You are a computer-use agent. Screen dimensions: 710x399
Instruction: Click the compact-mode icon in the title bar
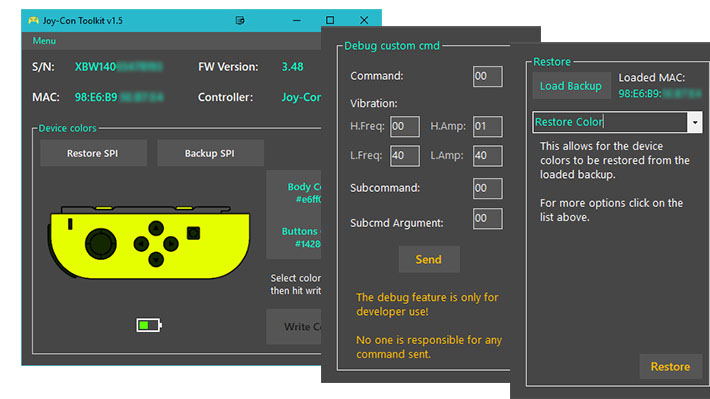tap(240, 20)
